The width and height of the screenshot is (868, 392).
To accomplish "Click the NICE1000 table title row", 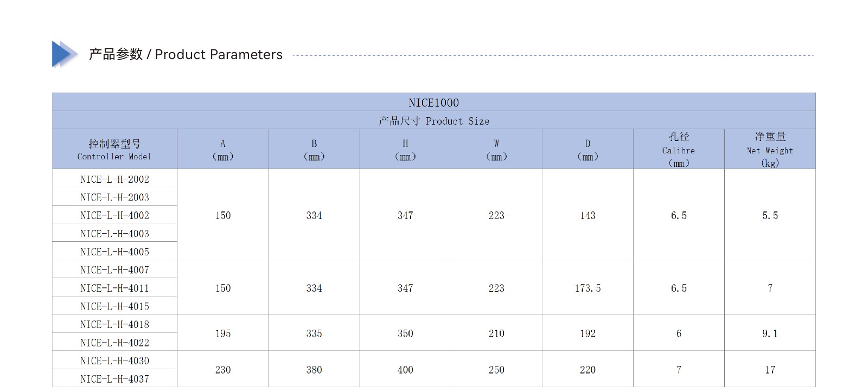I will [x=434, y=102].
